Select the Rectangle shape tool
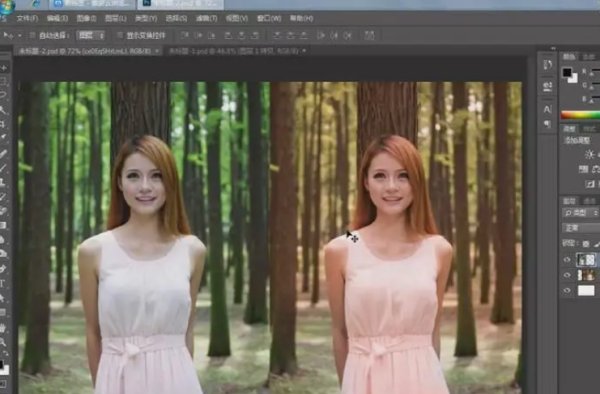This screenshot has width=600, height=394. (4, 312)
